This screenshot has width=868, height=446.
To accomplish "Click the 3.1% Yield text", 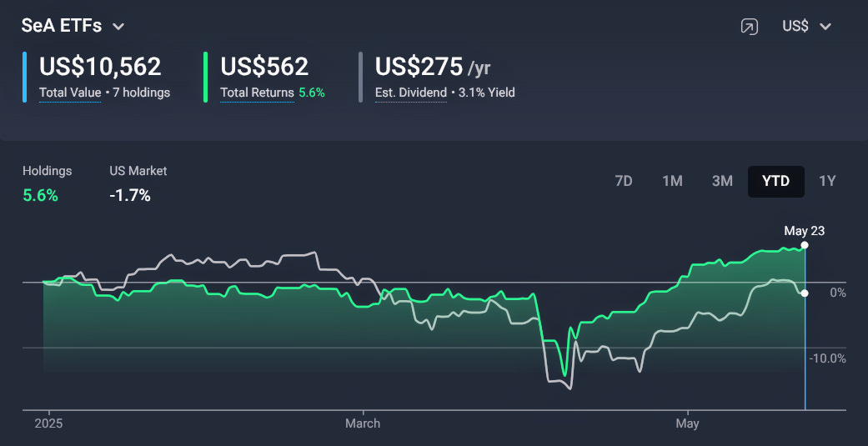I will (x=486, y=93).
